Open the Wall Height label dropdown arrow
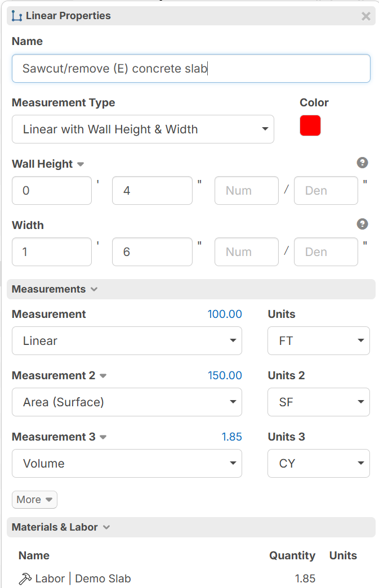This screenshot has width=379, height=588. 81,164
